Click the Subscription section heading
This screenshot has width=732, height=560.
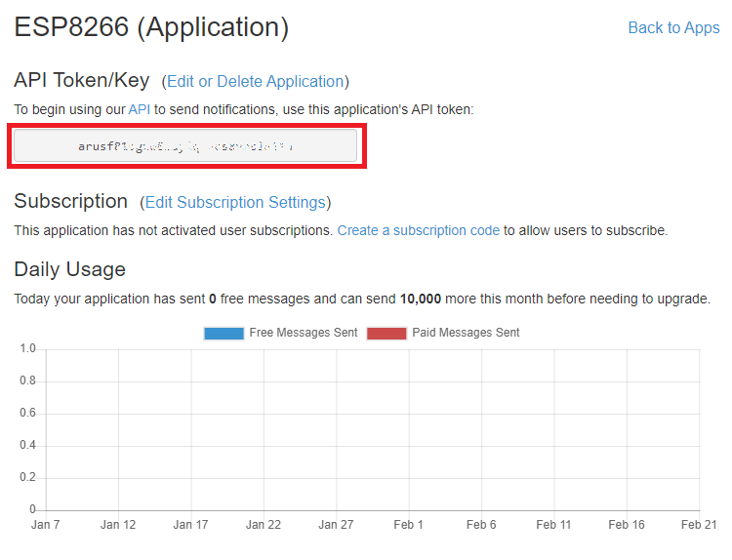(x=70, y=201)
